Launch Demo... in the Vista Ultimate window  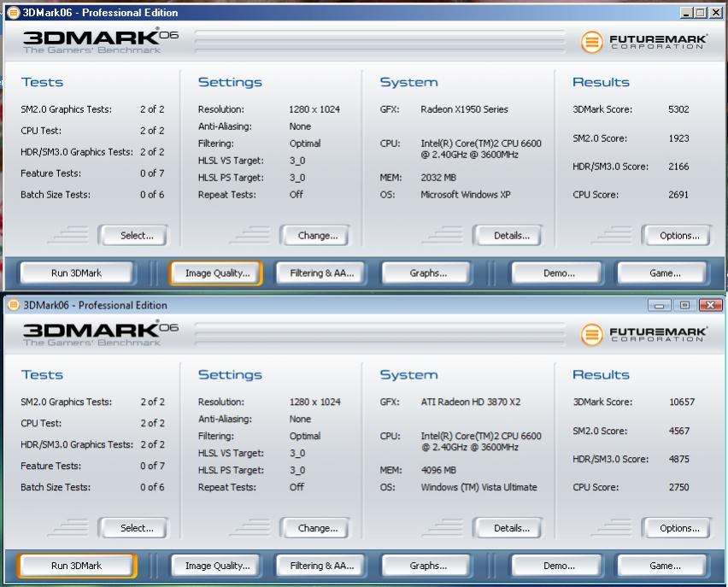click(x=556, y=566)
